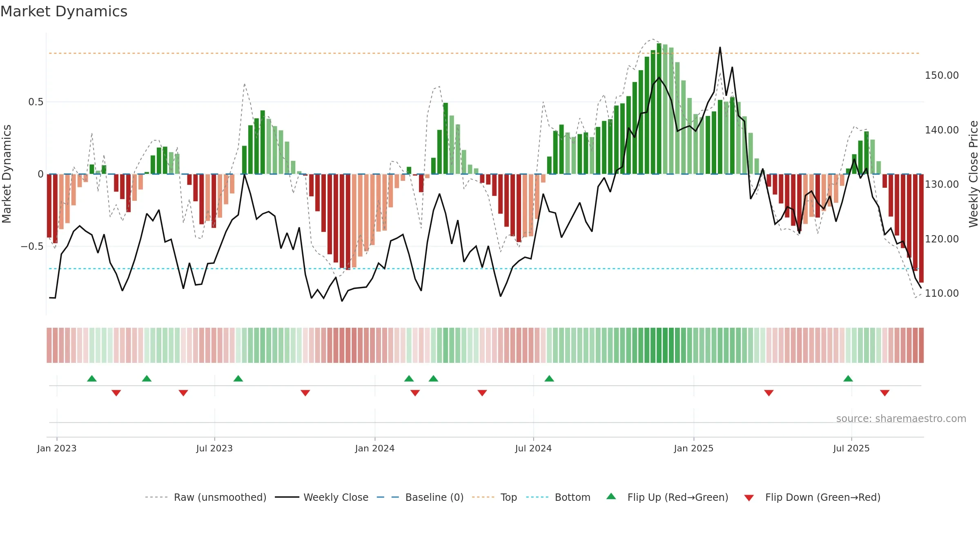Click the tallest dark green bar, late 2024

coord(659,109)
